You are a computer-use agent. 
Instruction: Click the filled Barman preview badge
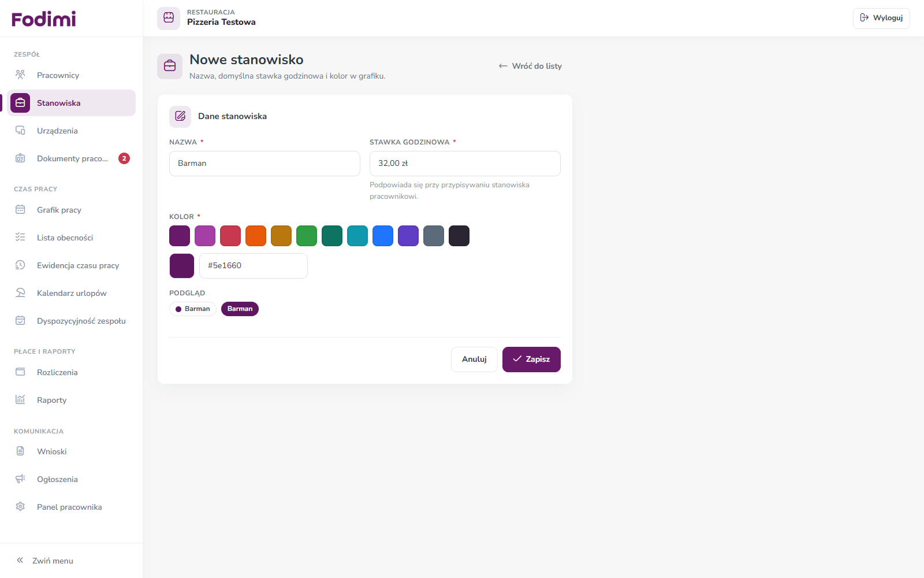pos(240,309)
